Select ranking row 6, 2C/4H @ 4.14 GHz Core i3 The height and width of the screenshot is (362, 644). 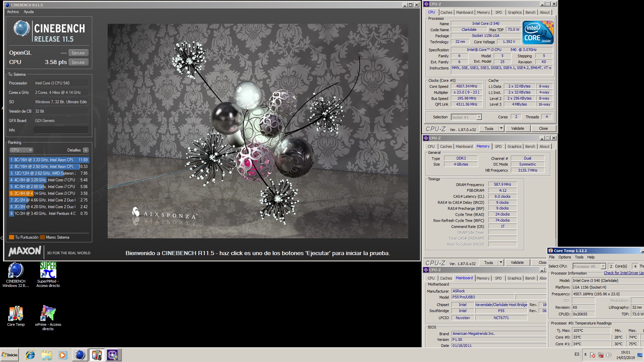[x=49, y=193]
